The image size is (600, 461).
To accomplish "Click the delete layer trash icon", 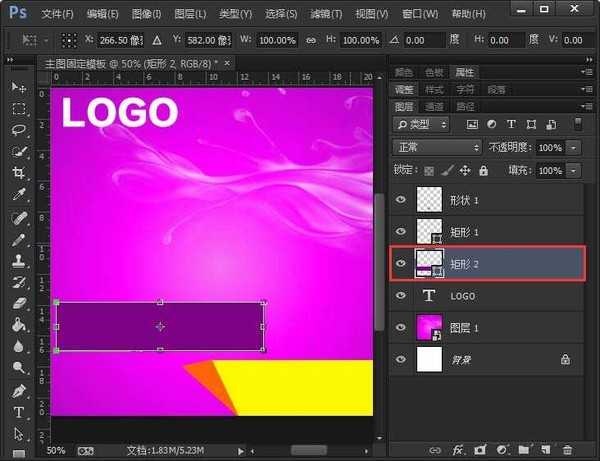I will pyautogui.click(x=568, y=451).
